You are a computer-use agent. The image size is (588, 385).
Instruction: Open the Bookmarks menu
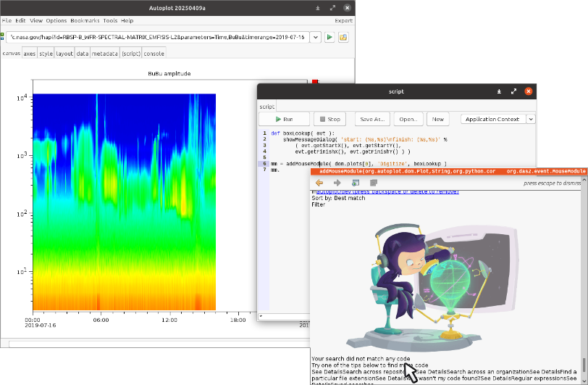(x=85, y=20)
